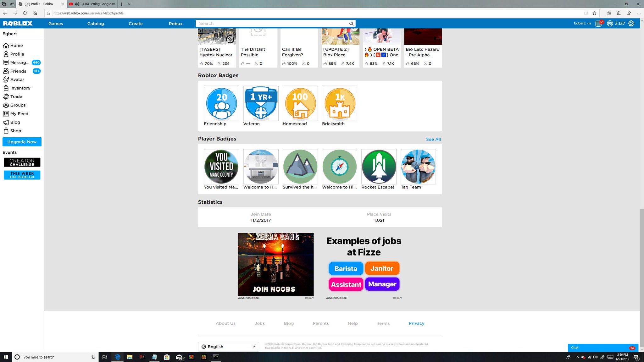Open the browser tab list chevron
The width and height of the screenshot is (644, 362).
(x=130, y=4)
